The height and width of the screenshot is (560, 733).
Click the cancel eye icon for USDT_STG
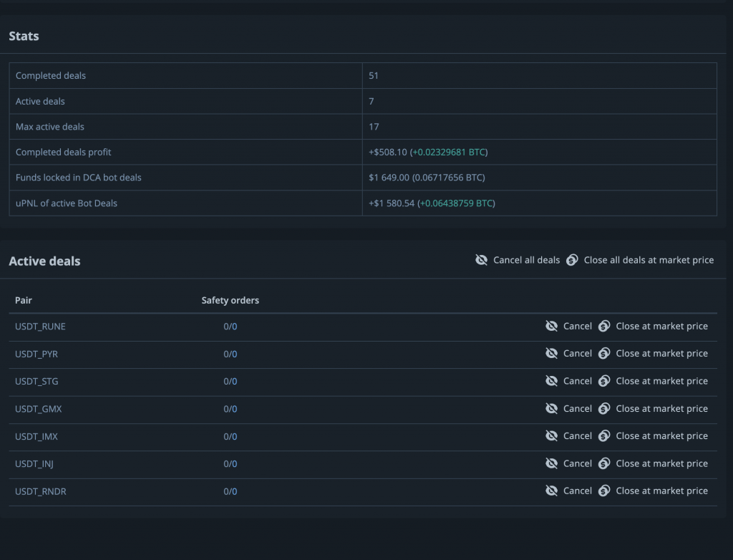(x=551, y=381)
